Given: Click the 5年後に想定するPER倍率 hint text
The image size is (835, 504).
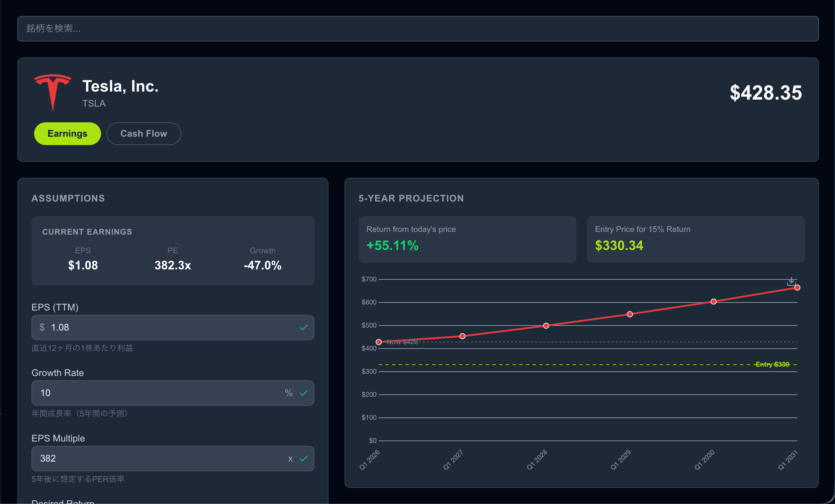Looking at the screenshot, I should 78,479.
